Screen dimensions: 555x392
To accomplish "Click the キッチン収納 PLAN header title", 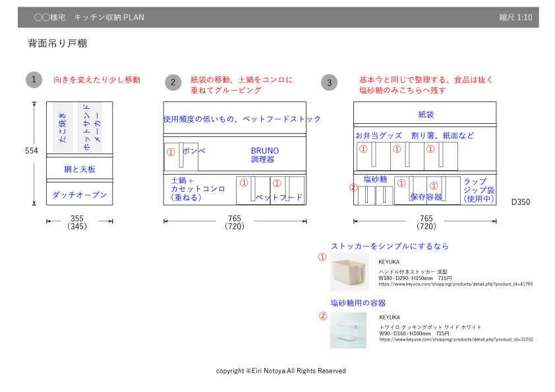I will pos(109,17).
